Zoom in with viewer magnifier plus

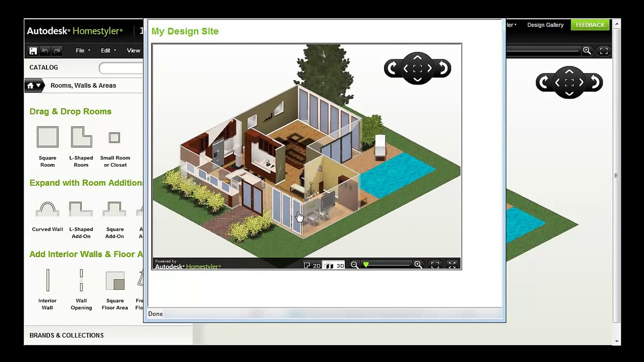pos(418,265)
